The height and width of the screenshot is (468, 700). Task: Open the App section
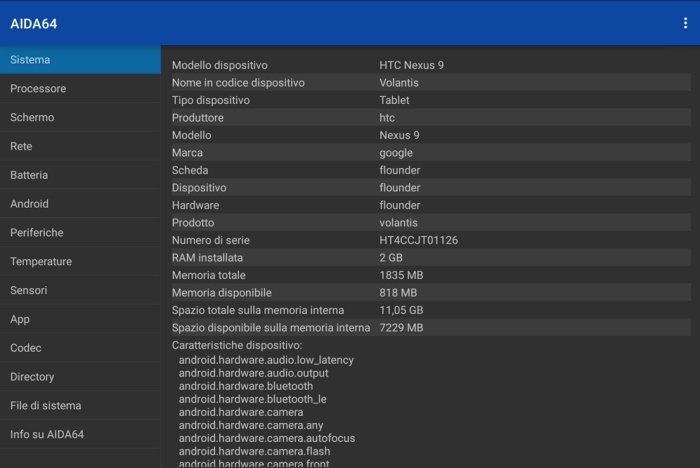(80, 319)
